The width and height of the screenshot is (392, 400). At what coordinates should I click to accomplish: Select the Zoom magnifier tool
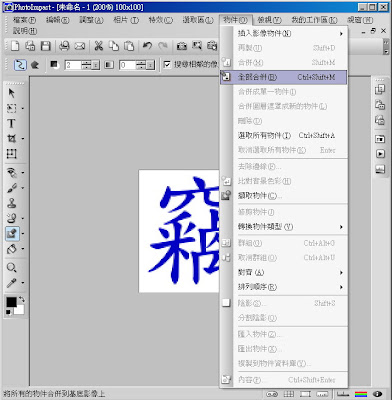click(x=12, y=268)
